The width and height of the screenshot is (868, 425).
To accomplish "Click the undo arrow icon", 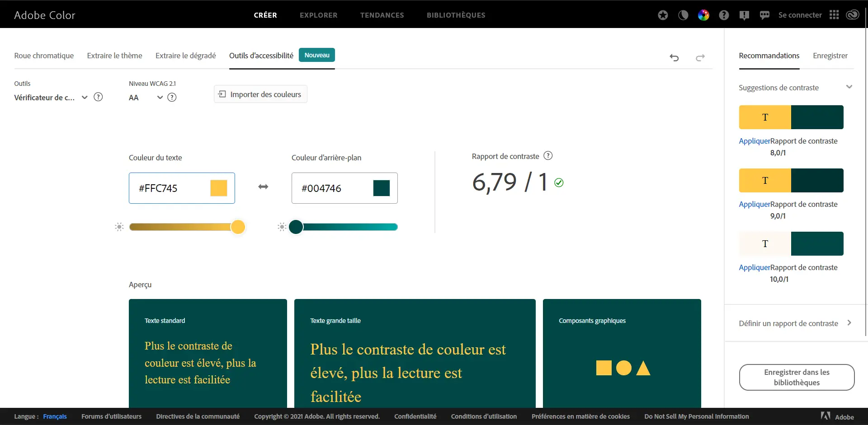I will pos(674,57).
